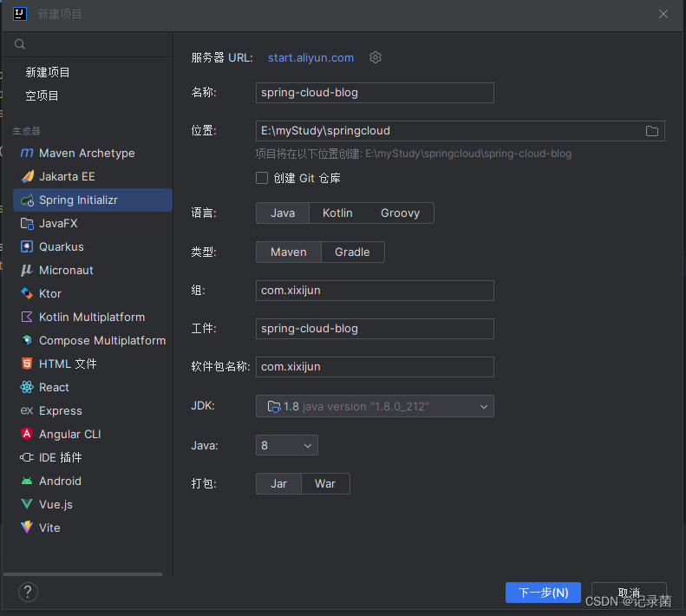Open server URL settings gear
The width and height of the screenshot is (686, 616).
pyautogui.click(x=376, y=57)
